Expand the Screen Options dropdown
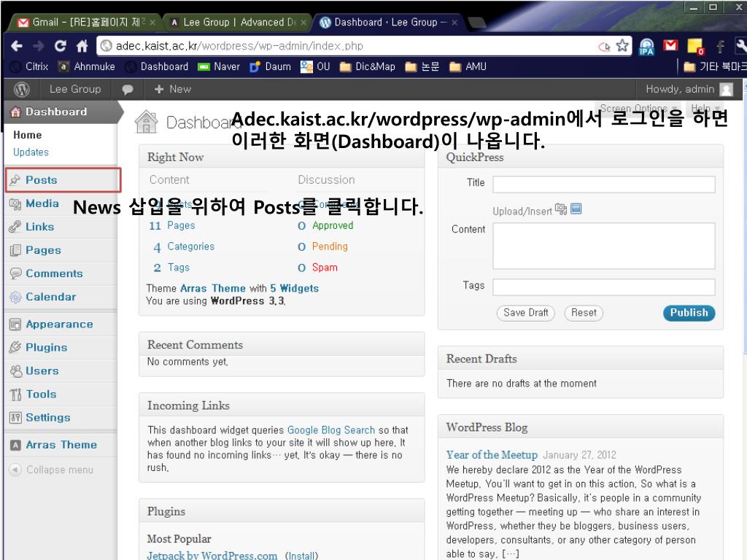Viewport: 747px width, 560px height. [639, 108]
